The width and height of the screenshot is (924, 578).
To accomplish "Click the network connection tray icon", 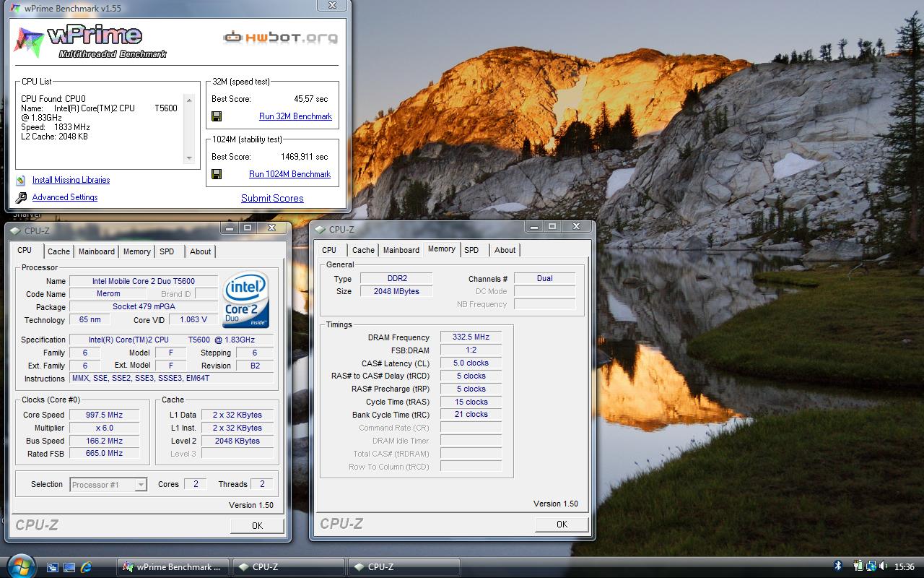I will 871,566.
